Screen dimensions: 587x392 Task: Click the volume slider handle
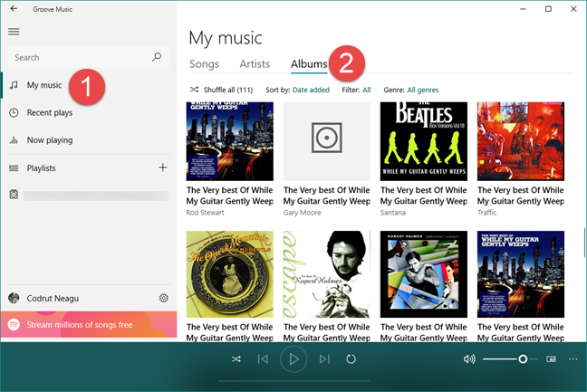coord(523,359)
